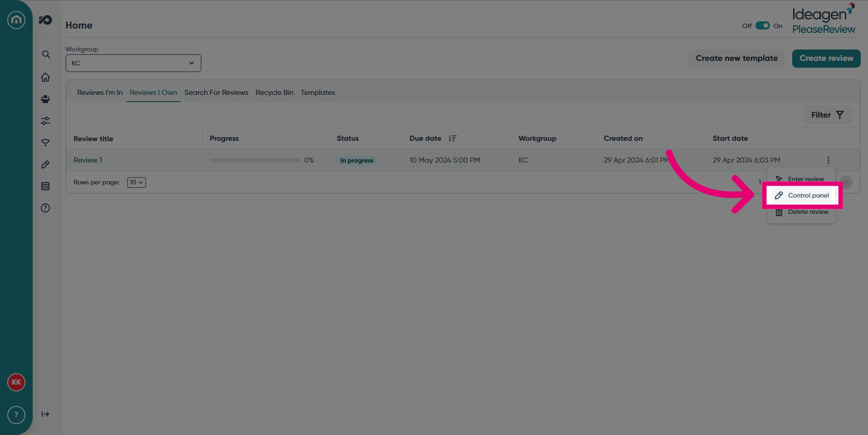Screen dimensions: 868x435
Task: Open the KK user avatar
Action: 16,382
